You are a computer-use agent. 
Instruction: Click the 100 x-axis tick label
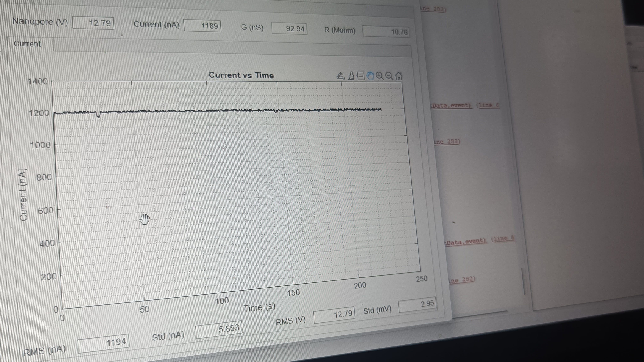[222, 301]
